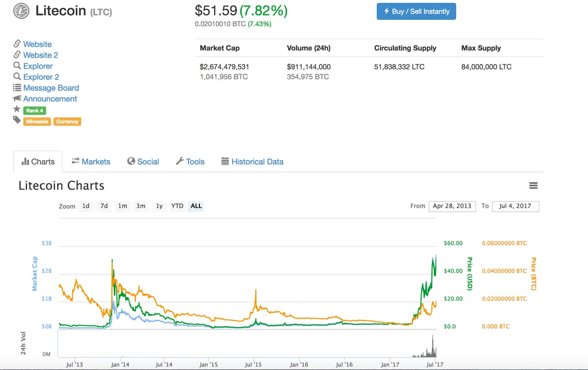Click the Jan '17 date axis label
This screenshot has width=588, height=370.
click(390, 364)
